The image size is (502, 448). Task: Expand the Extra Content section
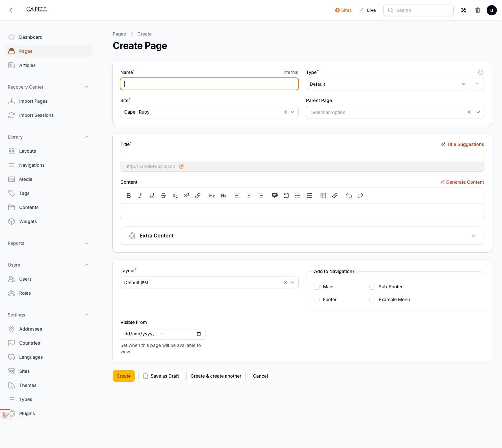point(302,236)
